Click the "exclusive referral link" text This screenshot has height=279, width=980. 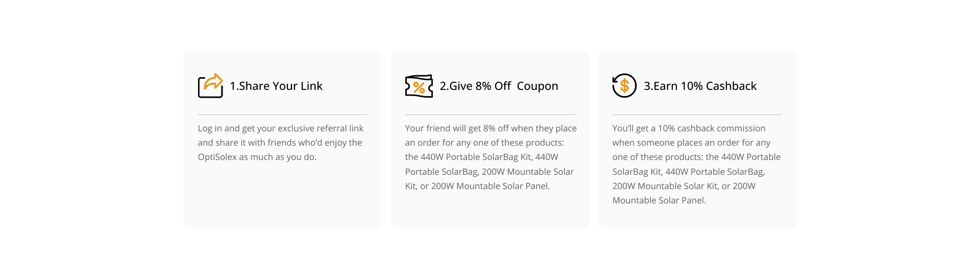(321, 128)
